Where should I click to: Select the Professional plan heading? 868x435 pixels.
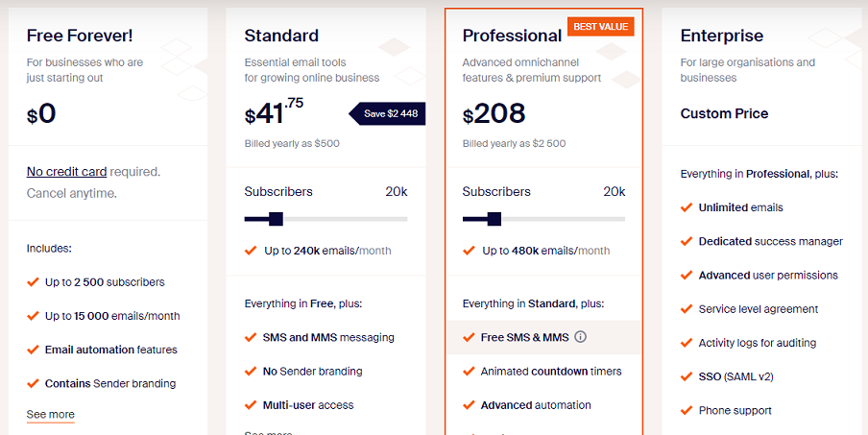click(512, 36)
